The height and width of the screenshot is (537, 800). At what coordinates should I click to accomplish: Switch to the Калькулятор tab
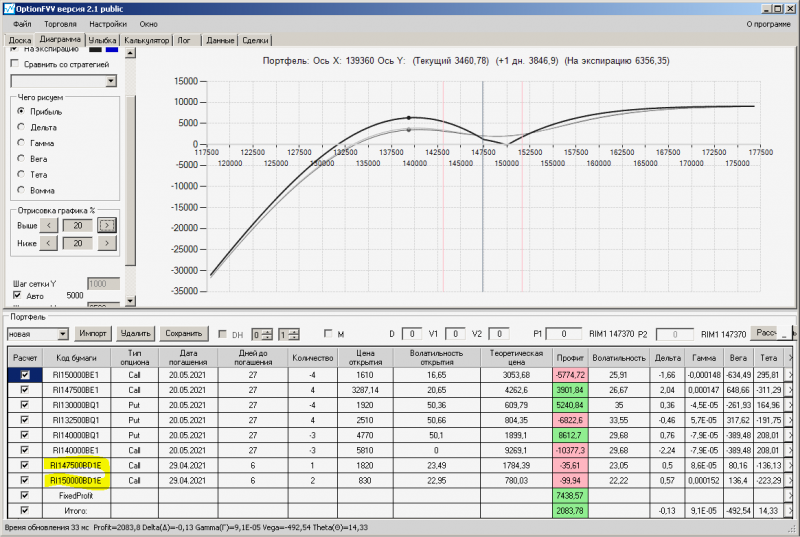coord(146,40)
